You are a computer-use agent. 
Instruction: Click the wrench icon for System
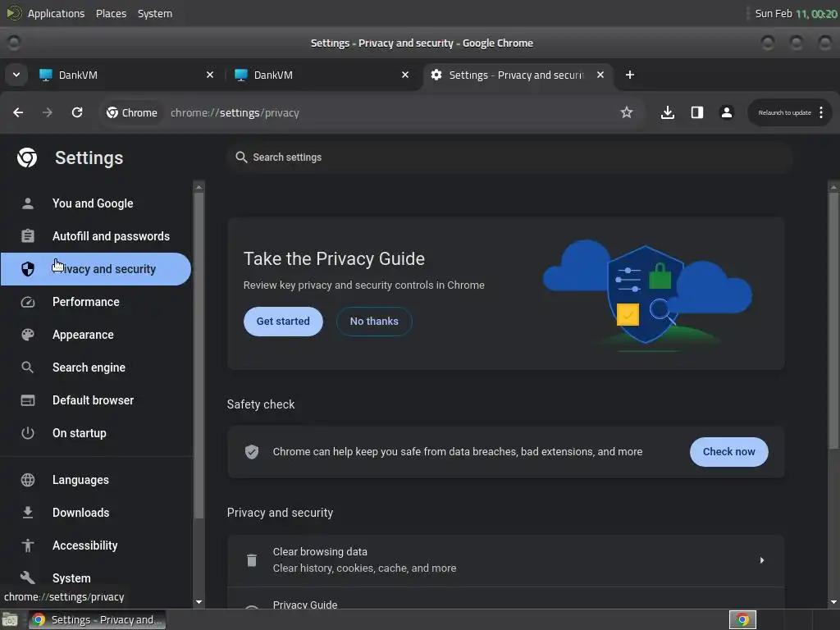click(x=28, y=577)
